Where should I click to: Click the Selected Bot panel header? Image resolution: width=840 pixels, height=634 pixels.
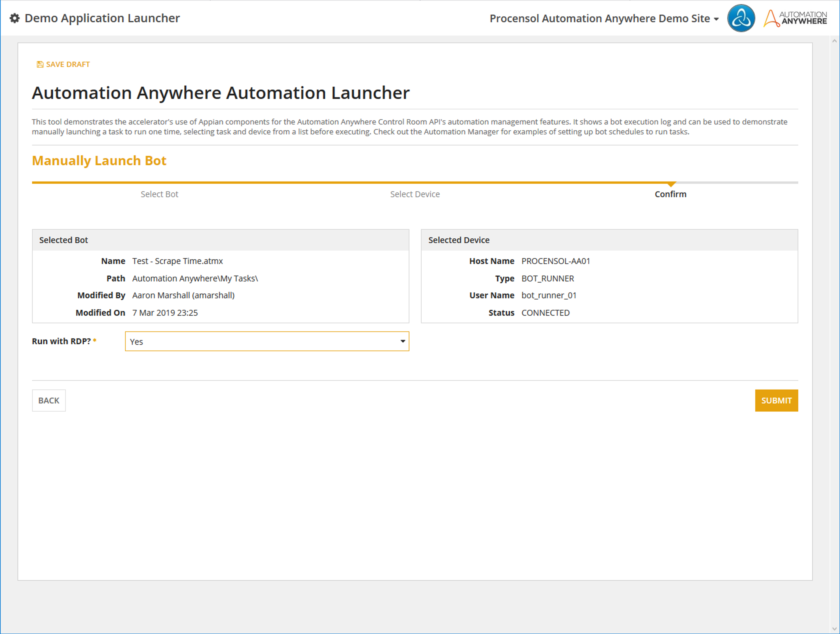(x=221, y=240)
